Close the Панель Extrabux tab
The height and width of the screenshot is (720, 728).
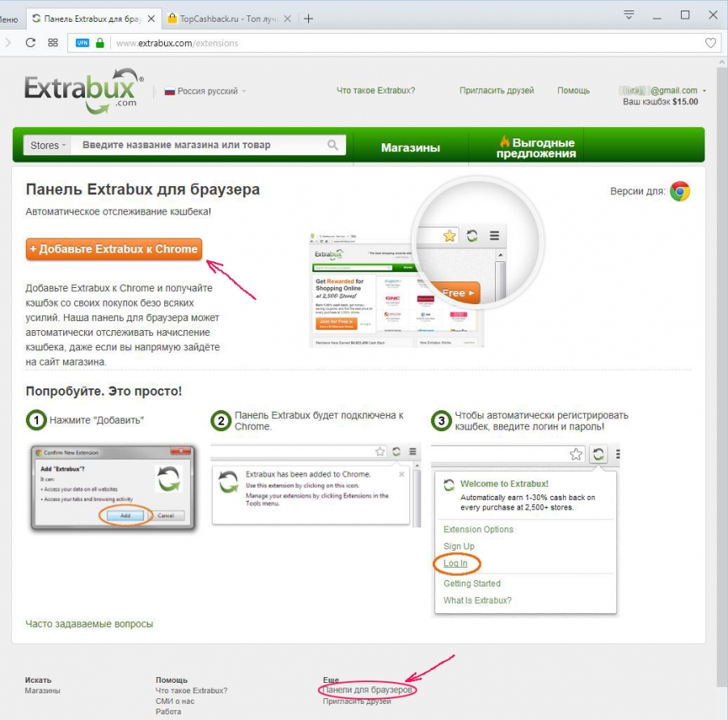[x=151, y=19]
